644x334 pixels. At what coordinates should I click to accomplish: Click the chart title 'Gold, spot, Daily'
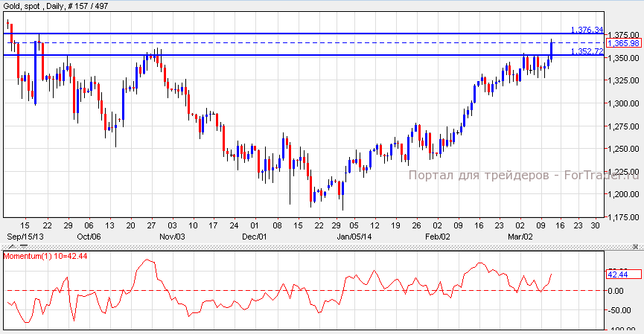[34, 7]
